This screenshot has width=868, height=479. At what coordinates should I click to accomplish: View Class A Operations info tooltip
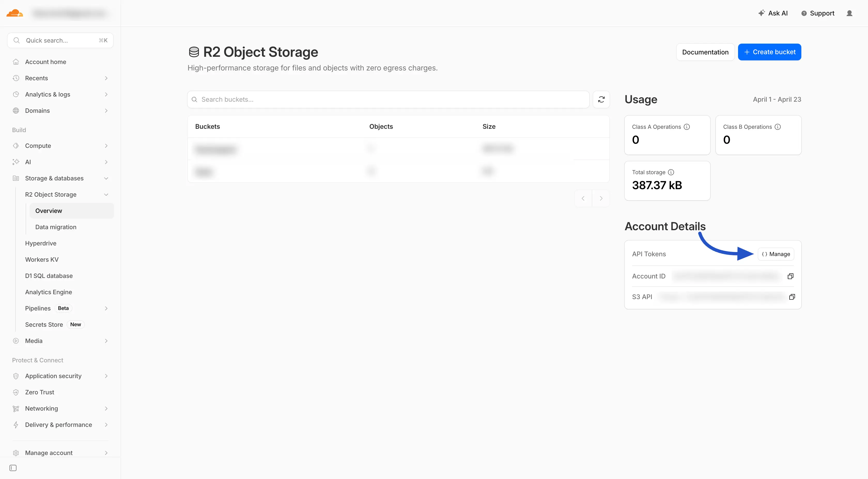tap(687, 127)
